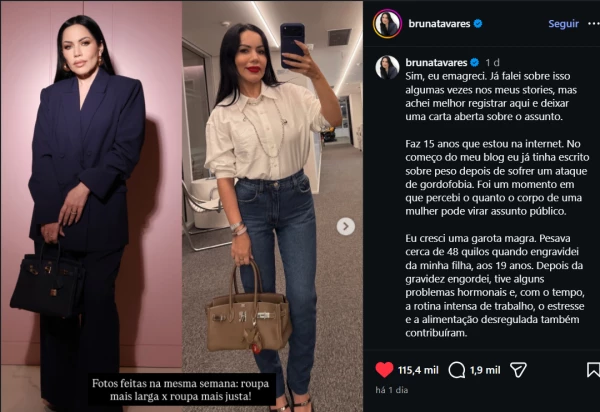Open comments via the speech bubble icon
Image resolution: width=600 pixels, height=412 pixels.
tap(457, 370)
